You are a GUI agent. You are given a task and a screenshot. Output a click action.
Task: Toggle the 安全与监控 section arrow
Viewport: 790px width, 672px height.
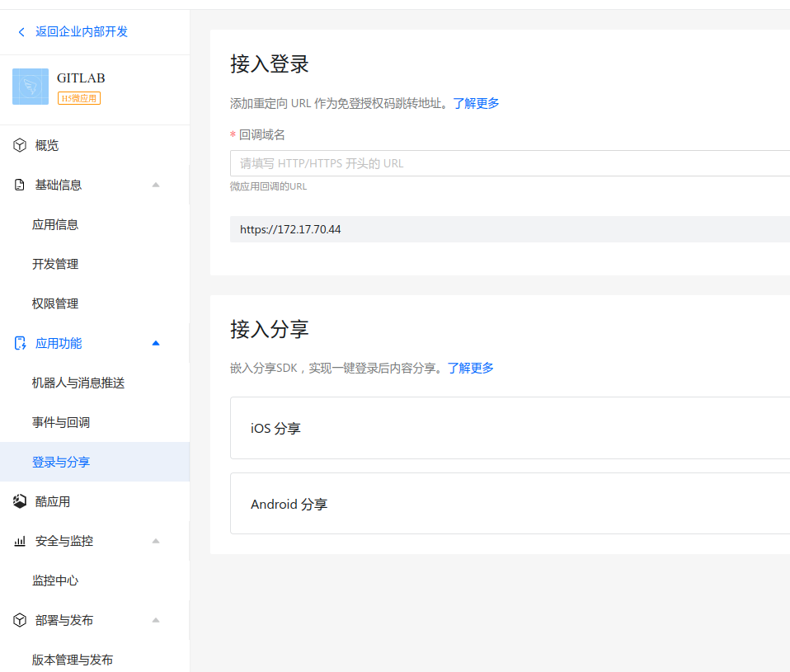click(156, 541)
